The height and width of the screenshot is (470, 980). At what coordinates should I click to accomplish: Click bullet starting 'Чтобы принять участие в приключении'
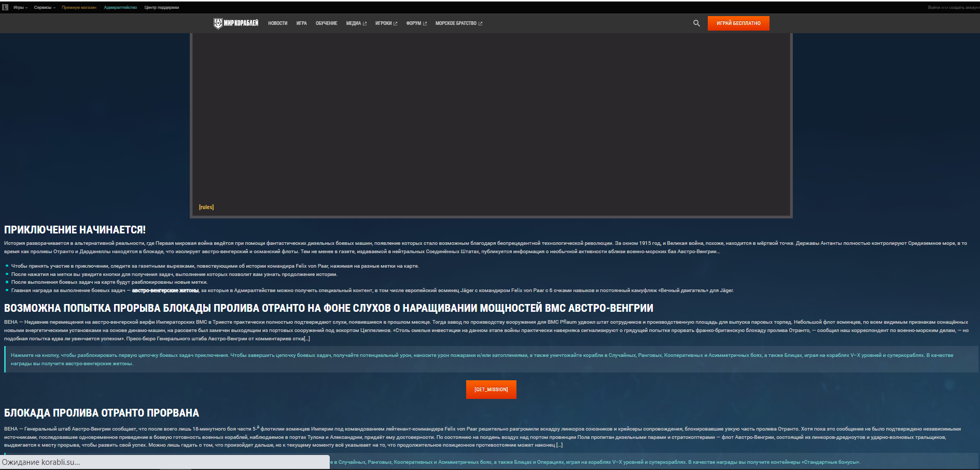(x=215, y=266)
